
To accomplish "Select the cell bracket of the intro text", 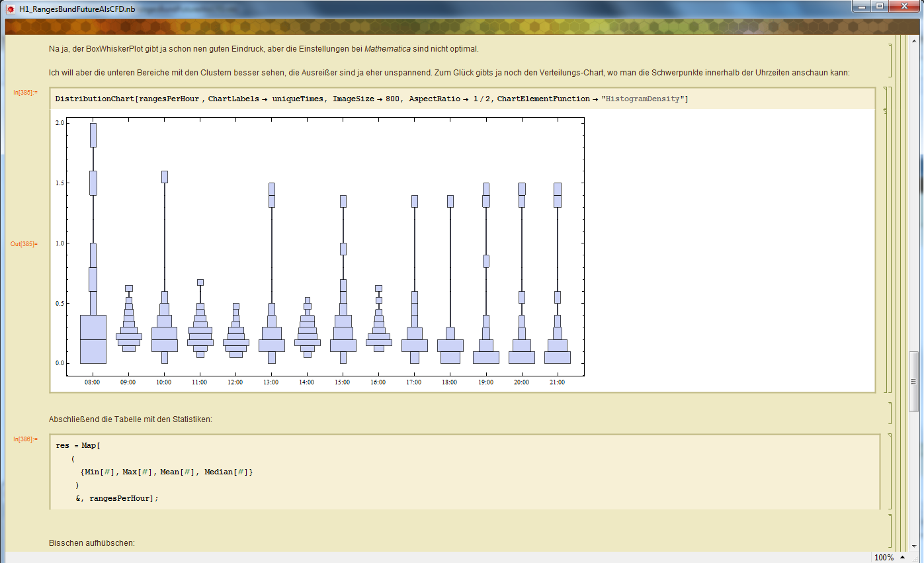I will point(890,60).
